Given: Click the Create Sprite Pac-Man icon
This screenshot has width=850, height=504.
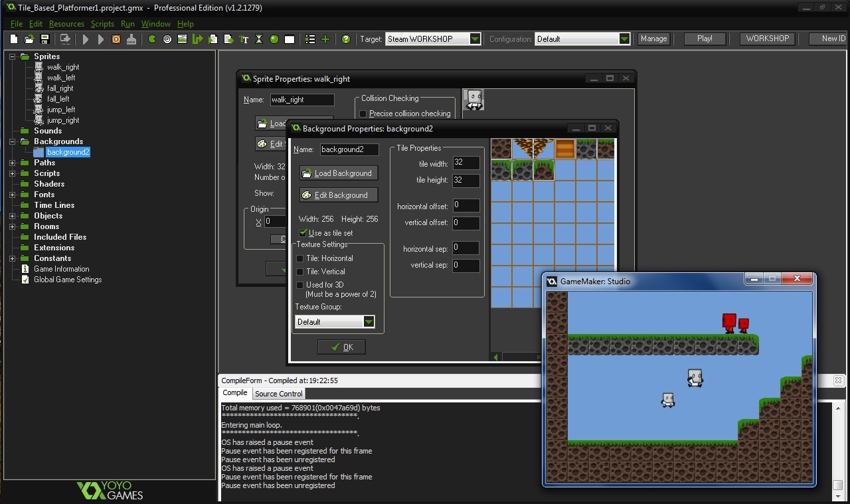Looking at the screenshot, I should [x=152, y=39].
